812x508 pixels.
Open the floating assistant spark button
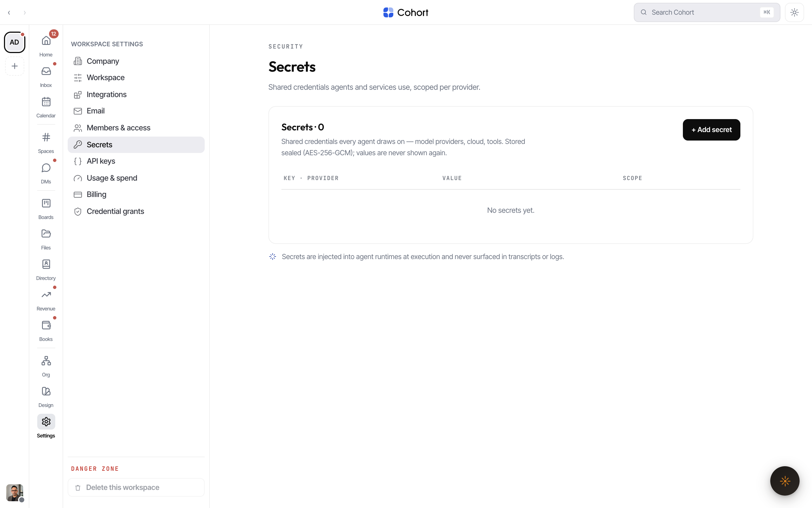pos(785,481)
